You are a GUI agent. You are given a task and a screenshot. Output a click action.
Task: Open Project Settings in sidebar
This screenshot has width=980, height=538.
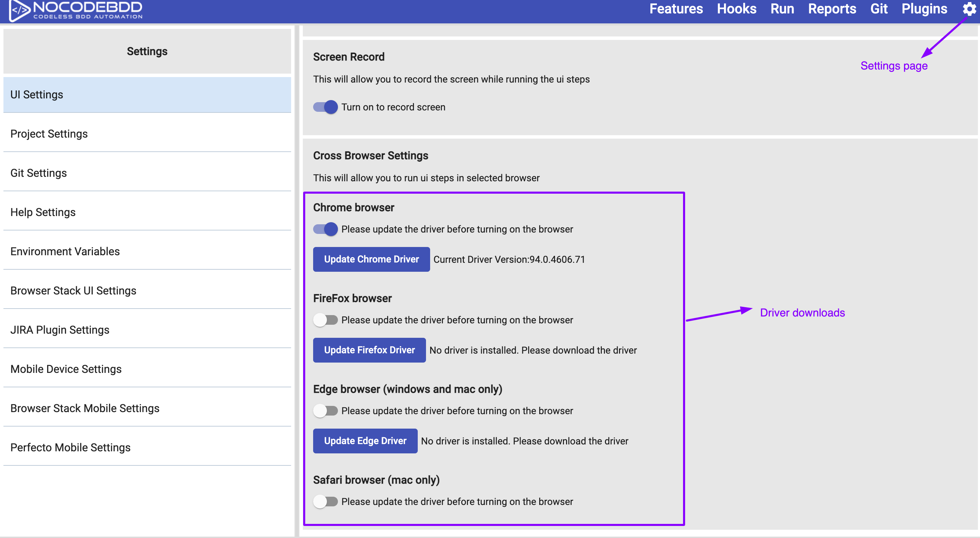click(x=49, y=134)
